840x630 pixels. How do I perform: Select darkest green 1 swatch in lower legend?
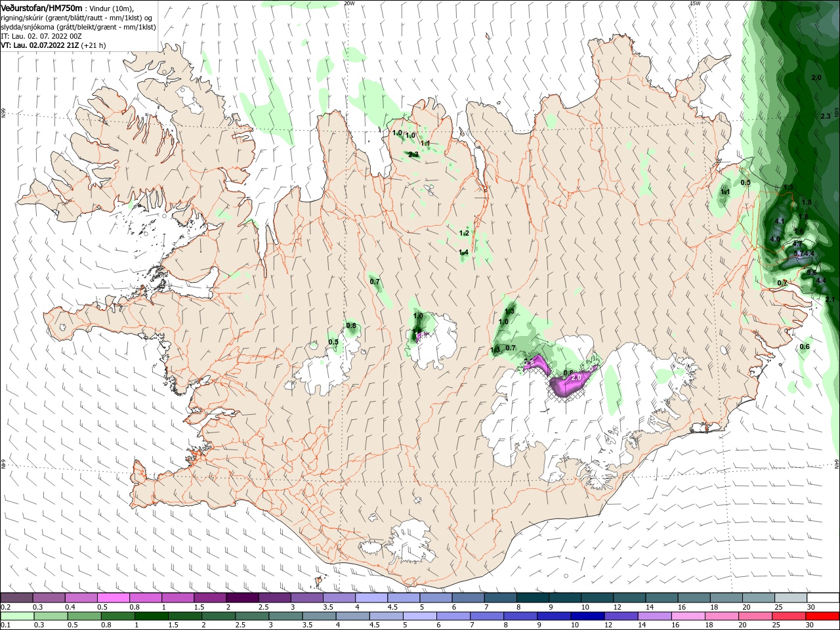[x=151, y=616]
